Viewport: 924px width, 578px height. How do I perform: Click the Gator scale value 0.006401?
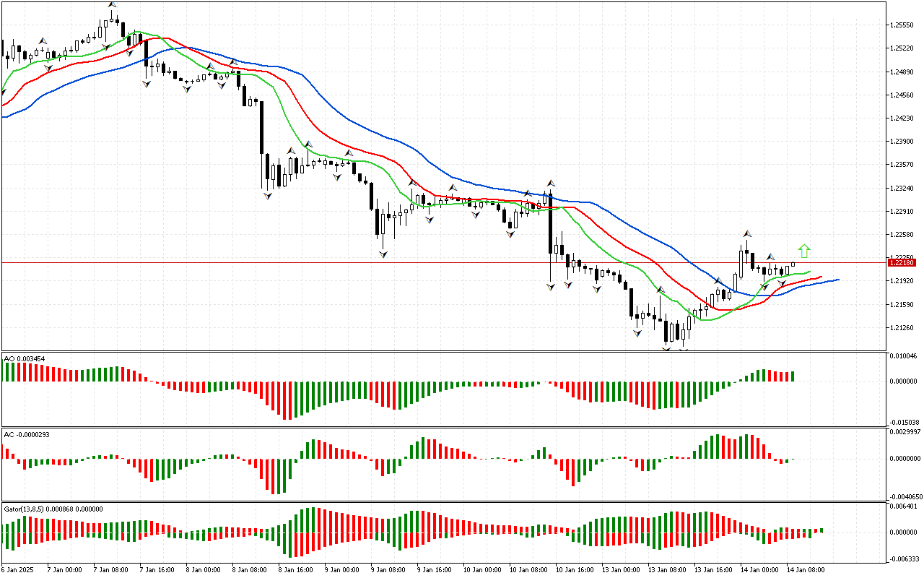[x=905, y=506]
